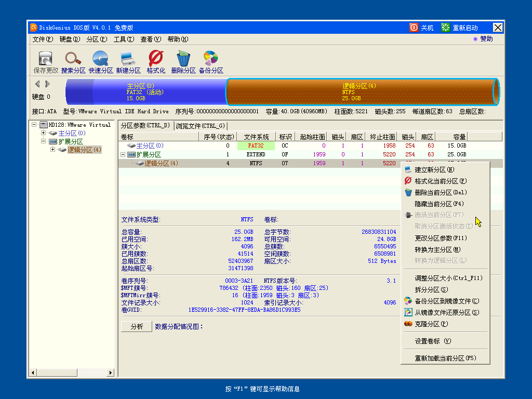
Task: Click 从镜像文件还原分区 icon in menu
Action: [408, 312]
